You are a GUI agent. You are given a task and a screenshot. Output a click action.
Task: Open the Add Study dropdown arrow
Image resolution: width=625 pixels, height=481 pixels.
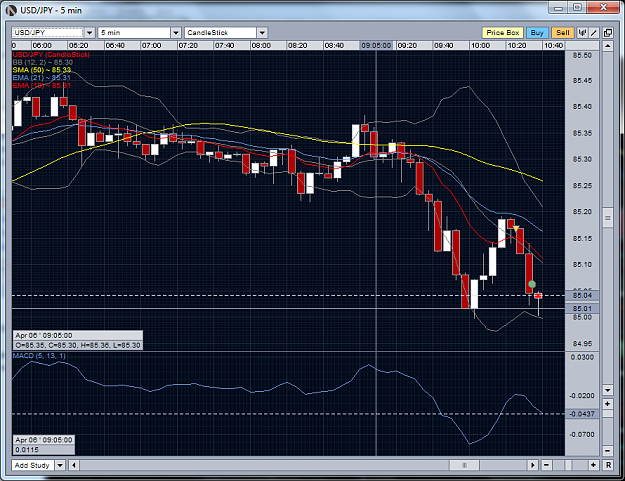pos(60,465)
